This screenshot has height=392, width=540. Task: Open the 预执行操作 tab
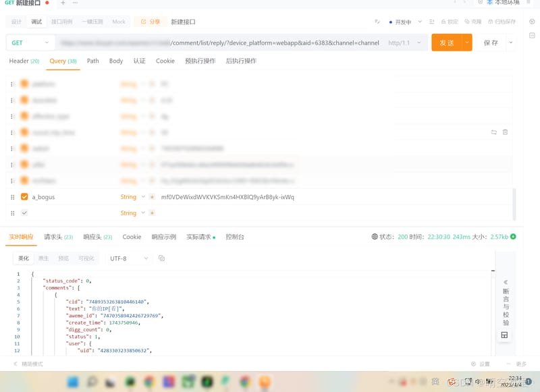coord(200,61)
